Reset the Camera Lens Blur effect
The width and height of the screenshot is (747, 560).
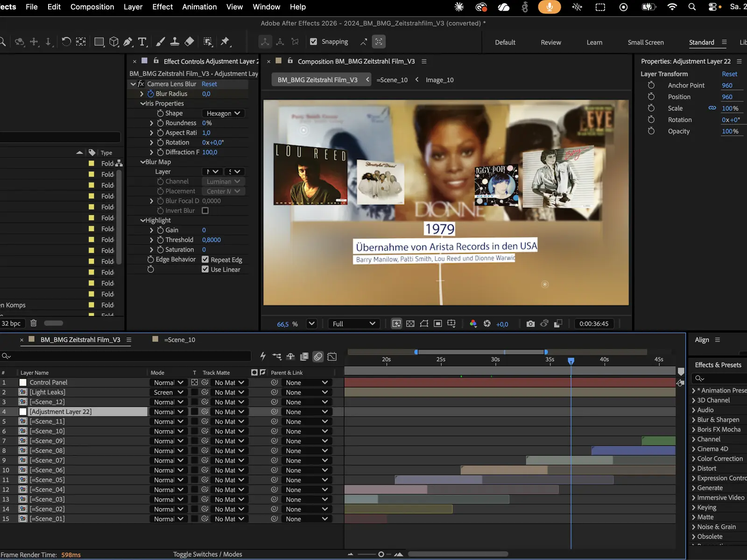[209, 84]
